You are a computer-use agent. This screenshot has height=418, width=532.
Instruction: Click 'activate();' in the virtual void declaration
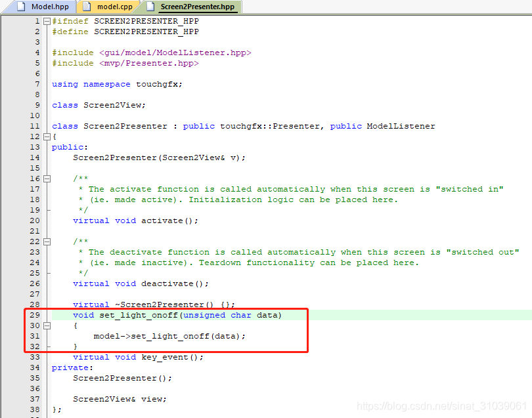click(169, 220)
